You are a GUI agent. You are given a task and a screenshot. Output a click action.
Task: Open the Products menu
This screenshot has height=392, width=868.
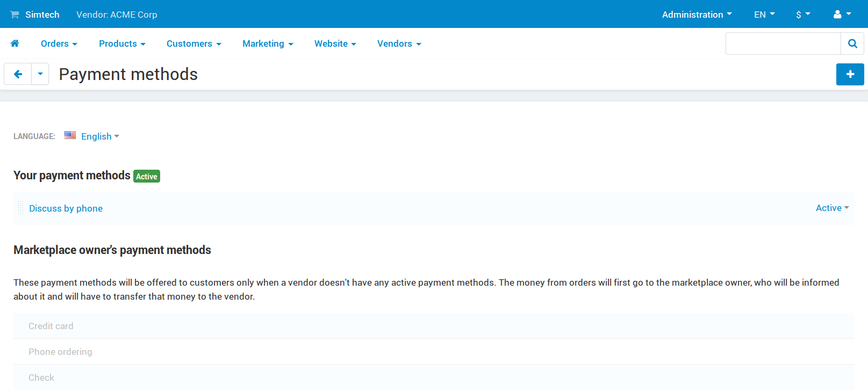pyautogui.click(x=122, y=43)
